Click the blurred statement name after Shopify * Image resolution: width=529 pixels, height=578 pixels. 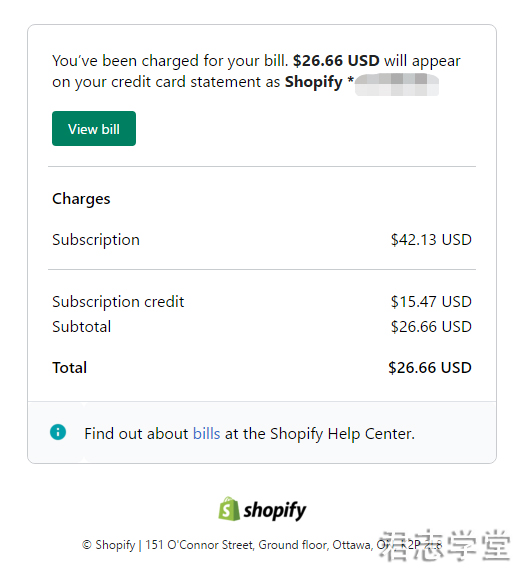click(397, 84)
